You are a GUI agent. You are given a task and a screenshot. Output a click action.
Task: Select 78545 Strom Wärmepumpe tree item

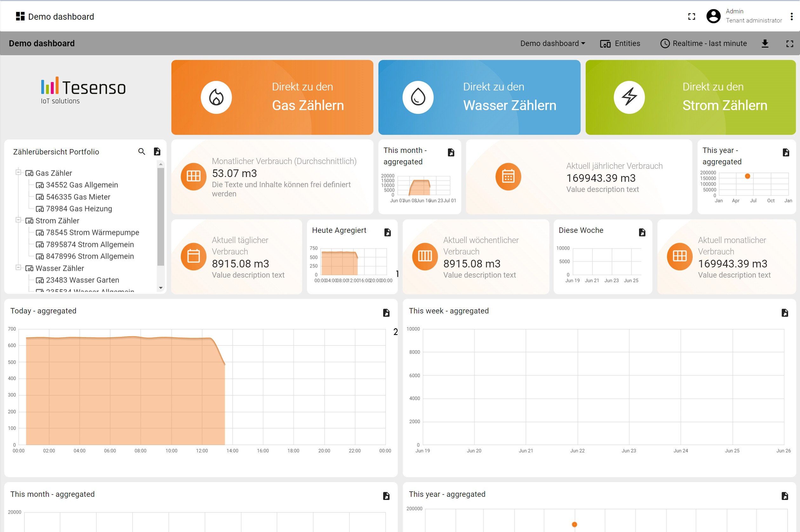92,233
